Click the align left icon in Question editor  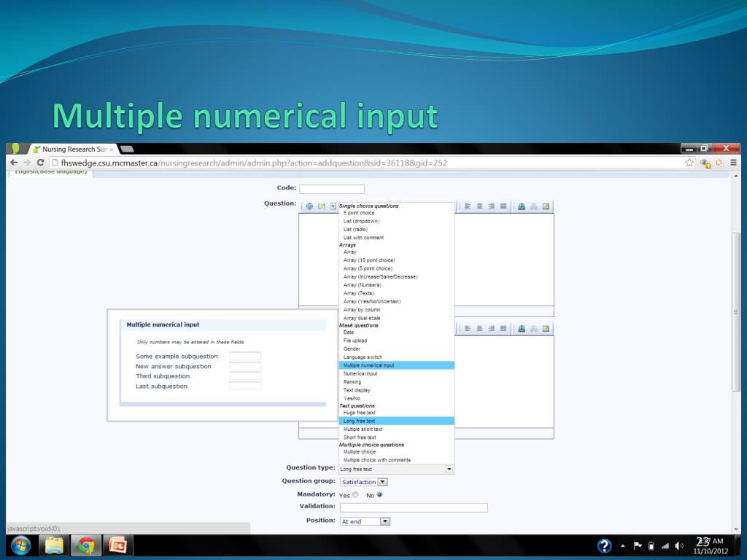click(x=469, y=206)
